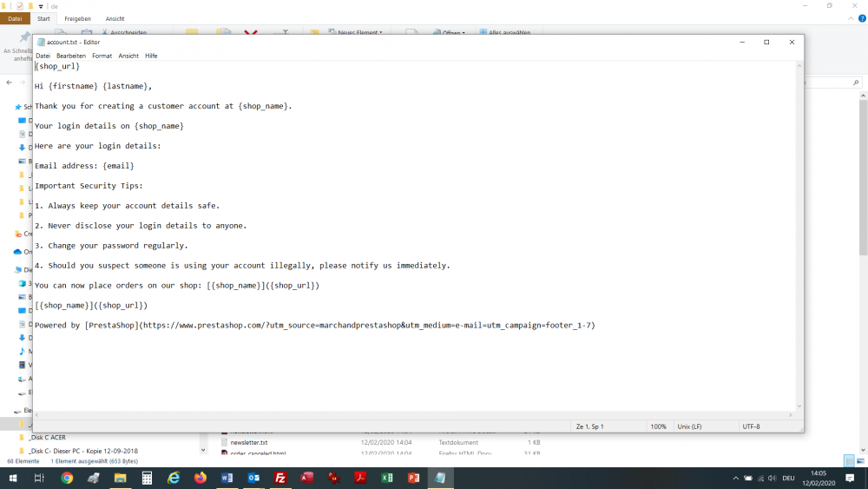Open the Datei tab in Explorer
Viewport: 868px width, 489px height.
pyautogui.click(x=15, y=19)
